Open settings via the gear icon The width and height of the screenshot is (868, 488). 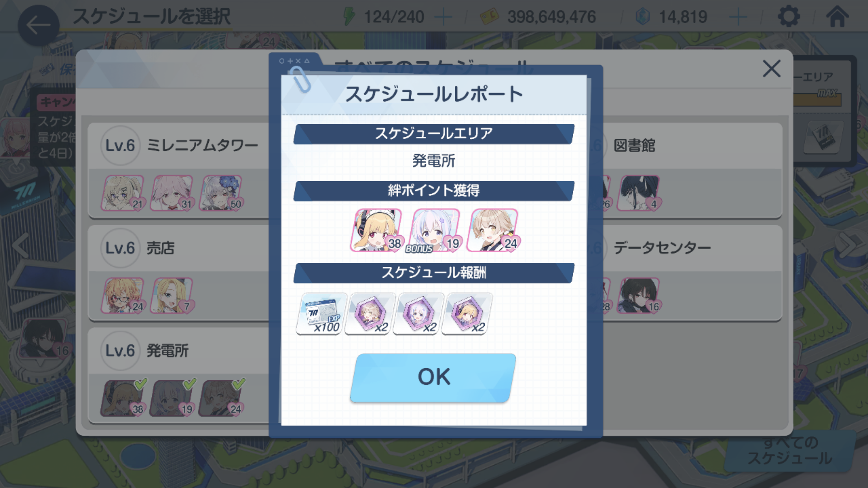pyautogui.click(x=789, y=17)
